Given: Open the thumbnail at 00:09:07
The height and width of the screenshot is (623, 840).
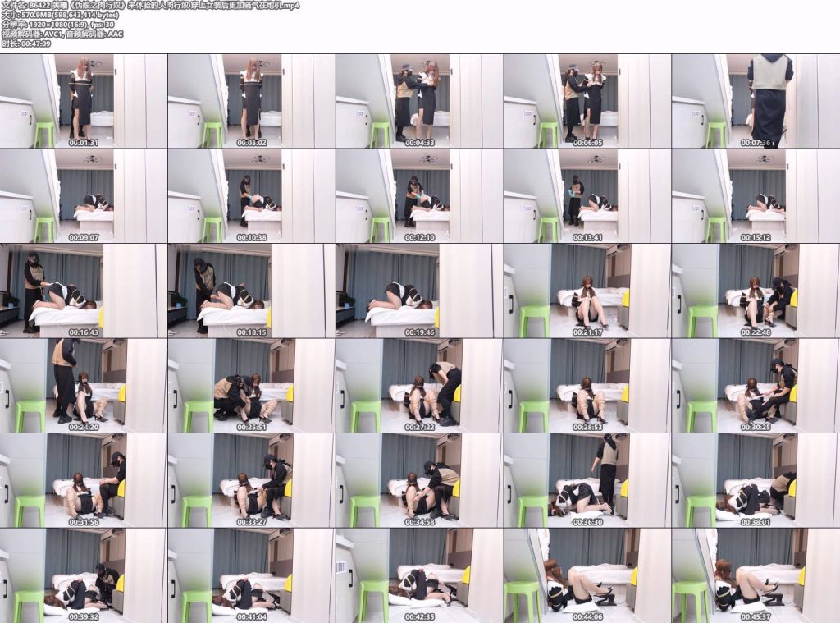Looking at the screenshot, I should (84, 195).
